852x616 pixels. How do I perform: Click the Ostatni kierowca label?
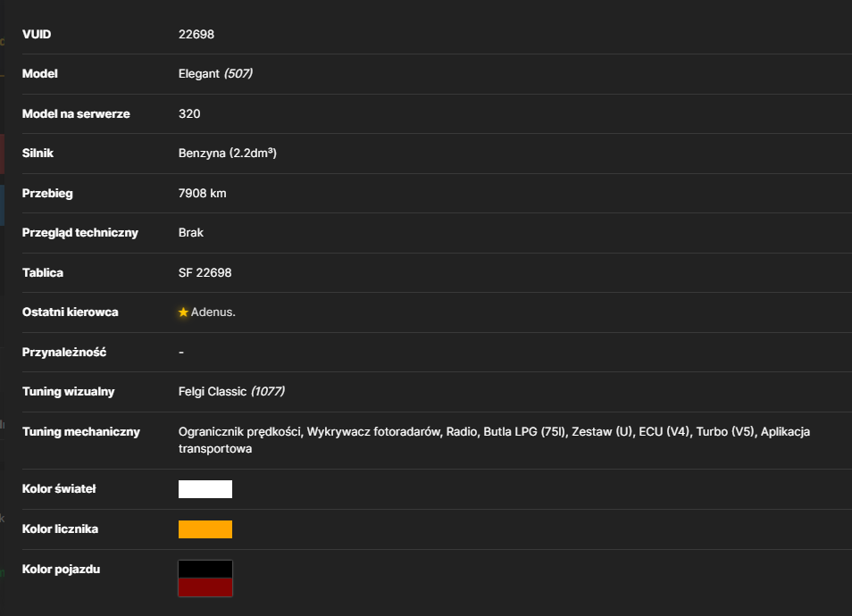pyautogui.click(x=70, y=312)
